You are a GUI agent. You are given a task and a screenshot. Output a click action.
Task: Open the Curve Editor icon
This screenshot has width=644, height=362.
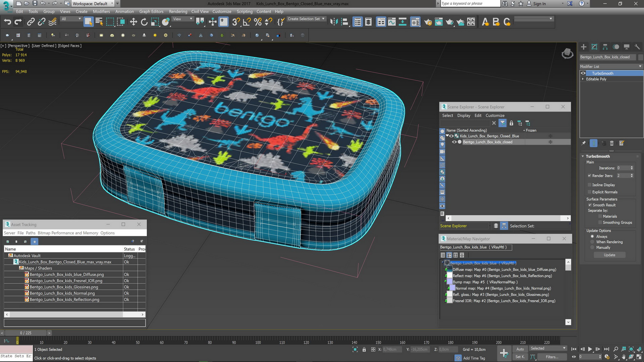click(x=392, y=22)
